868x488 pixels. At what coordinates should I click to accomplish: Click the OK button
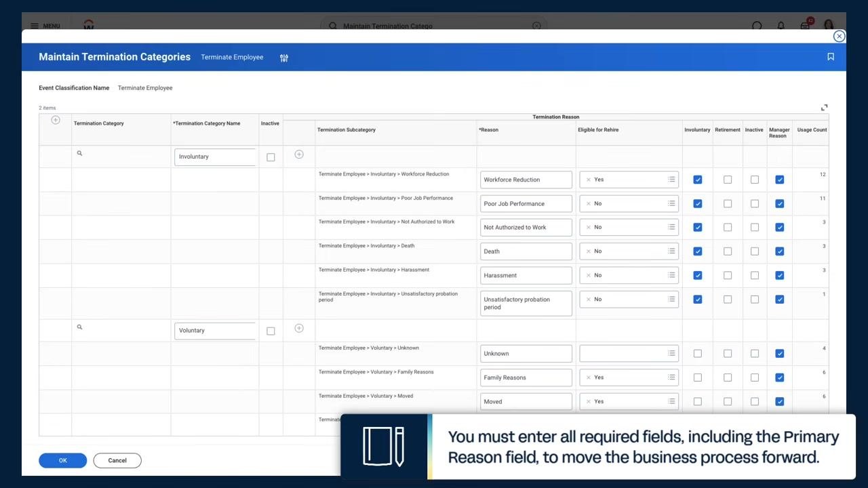[63, 460]
